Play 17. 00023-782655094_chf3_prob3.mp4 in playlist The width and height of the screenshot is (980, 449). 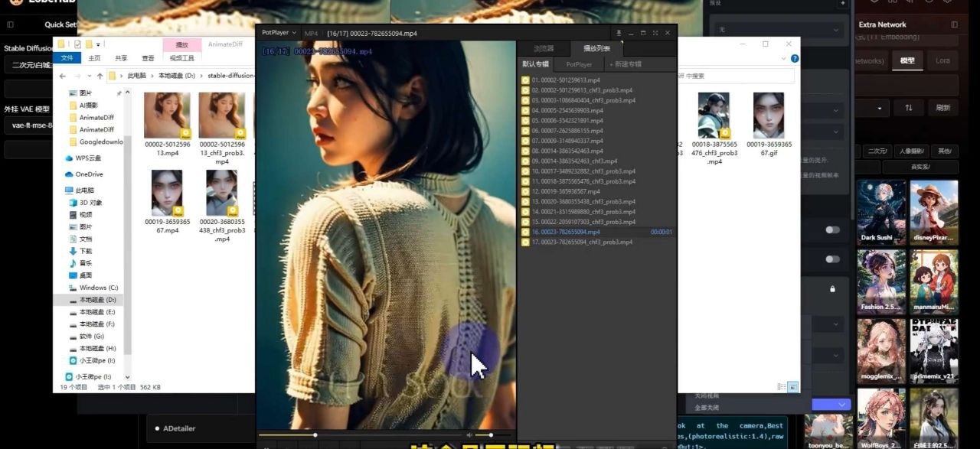(582, 242)
